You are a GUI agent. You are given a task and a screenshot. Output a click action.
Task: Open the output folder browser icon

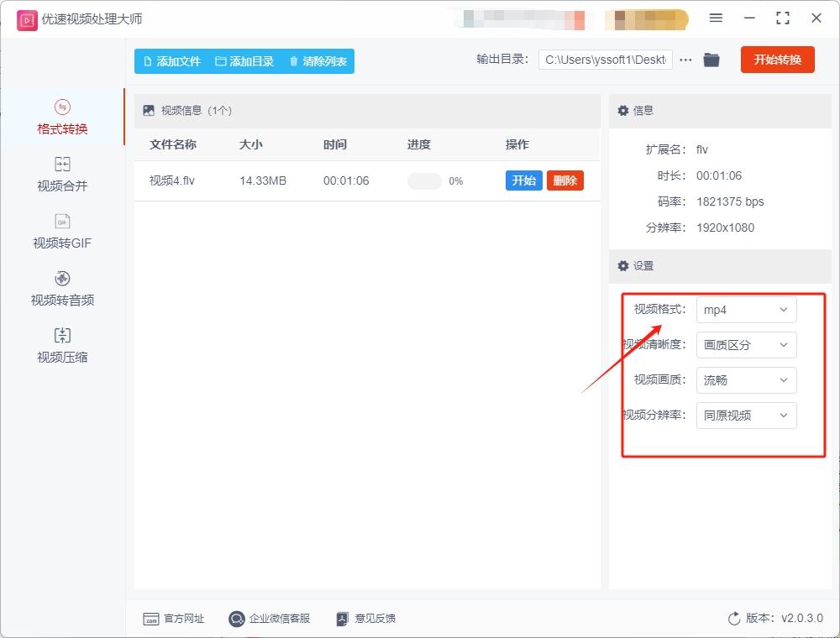click(711, 60)
